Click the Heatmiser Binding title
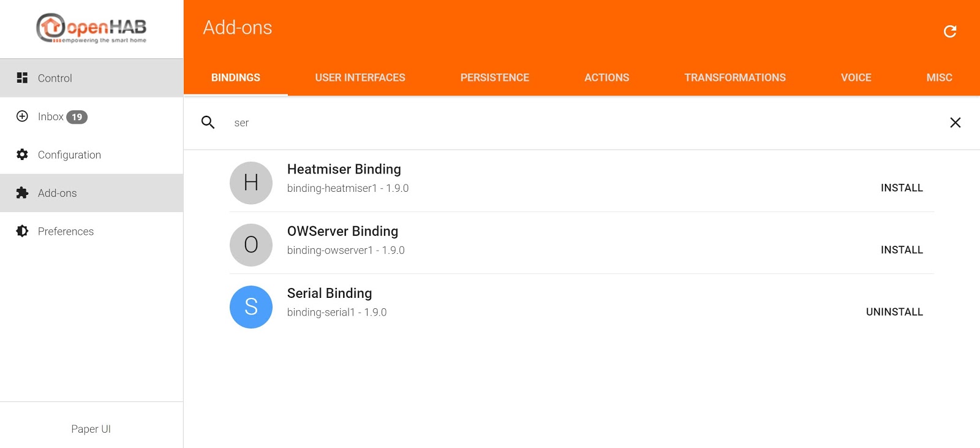 tap(344, 169)
